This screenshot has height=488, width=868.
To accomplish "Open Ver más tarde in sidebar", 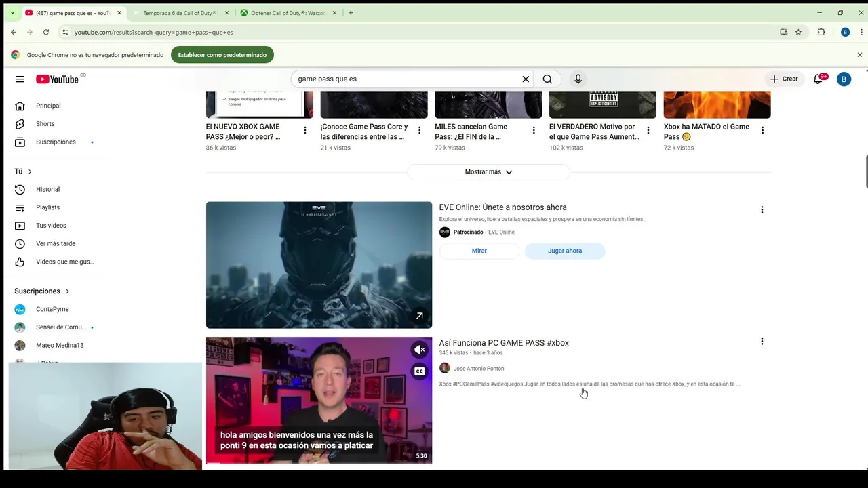I will 55,244.
